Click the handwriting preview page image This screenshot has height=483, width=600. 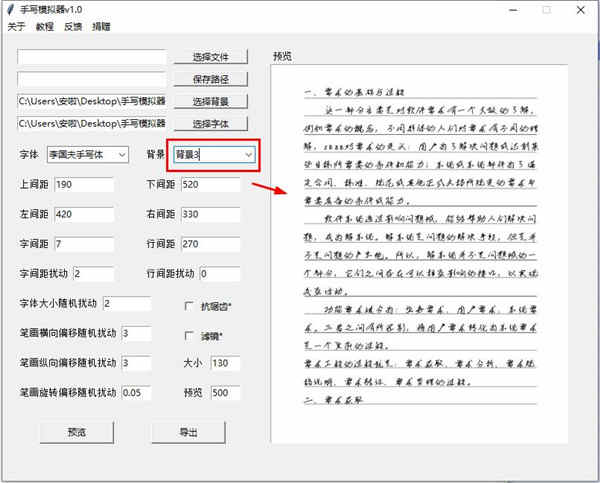pos(419,255)
